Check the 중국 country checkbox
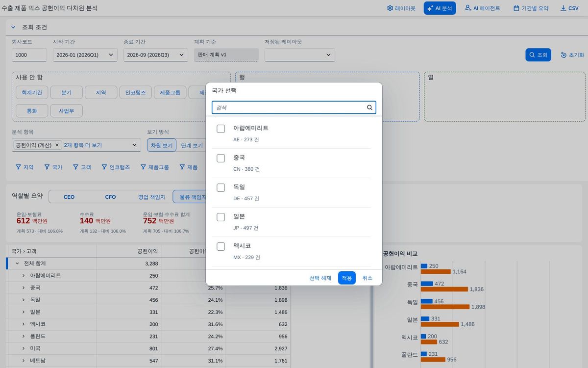This screenshot has height=368, width=588. 221,158
